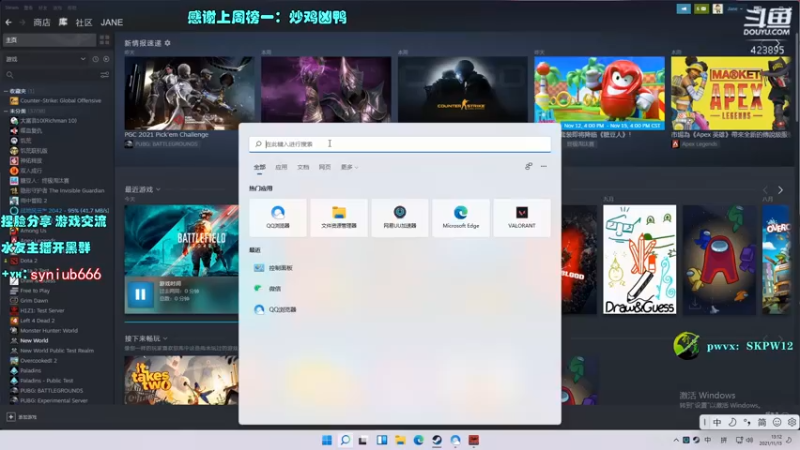The height and width of the screenshot is (450, 800).
Task: Open Widgets on the taskbar
Action: 382,440
